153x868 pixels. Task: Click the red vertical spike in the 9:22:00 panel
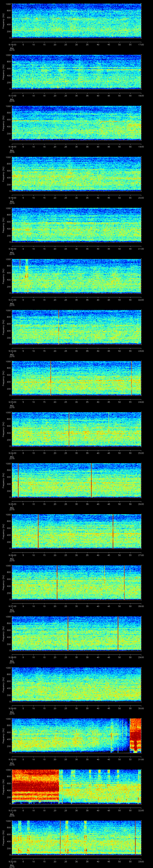click(x=59, y=327)
